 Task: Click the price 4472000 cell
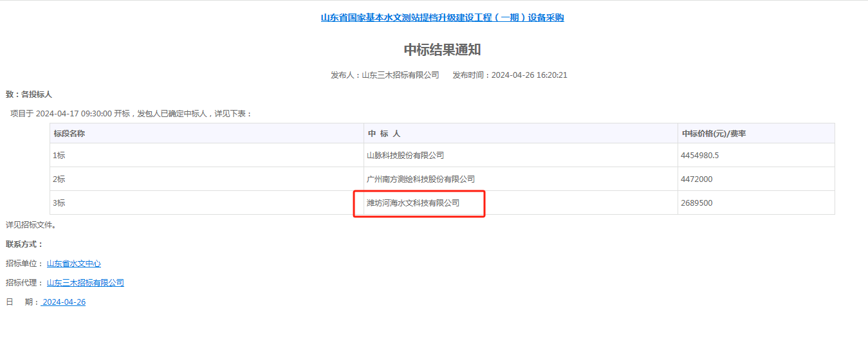(x=696, y=179)
